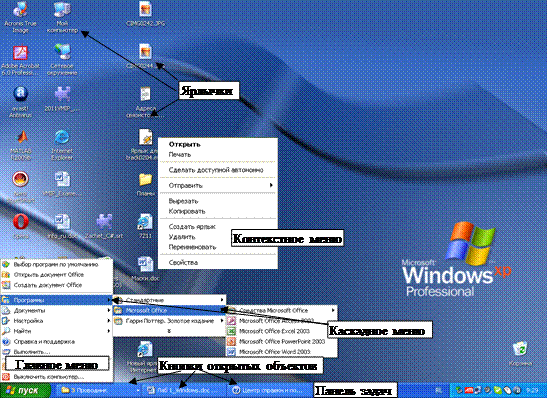This screenshot has width=547, height=401.
Task: Select the info_ru.doc document icon
Action: click(x=62, y=222)
